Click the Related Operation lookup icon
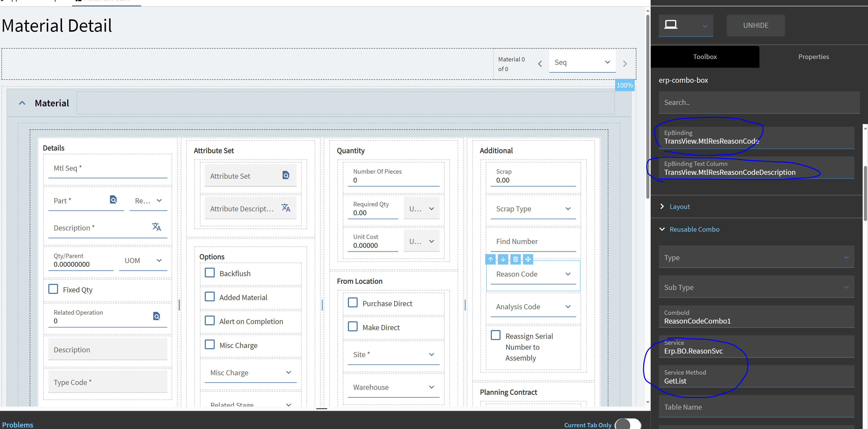868x429 pixels. tap(156, 316)
